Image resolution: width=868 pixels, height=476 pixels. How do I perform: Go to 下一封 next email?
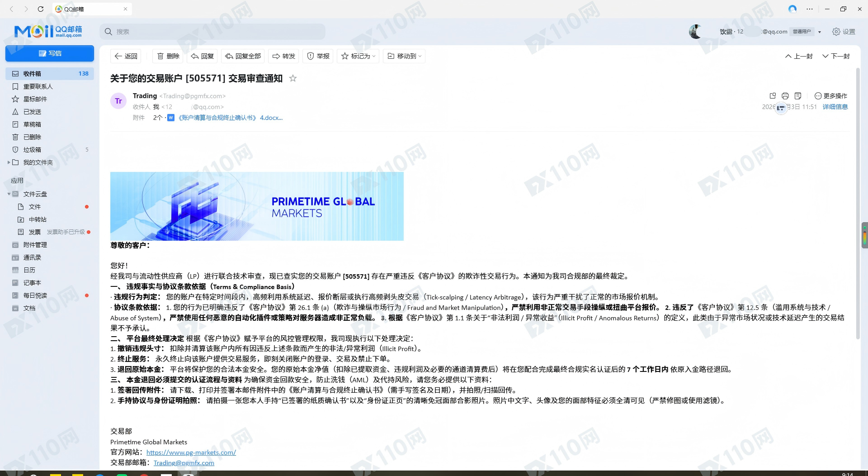click(x=836, y=56)
